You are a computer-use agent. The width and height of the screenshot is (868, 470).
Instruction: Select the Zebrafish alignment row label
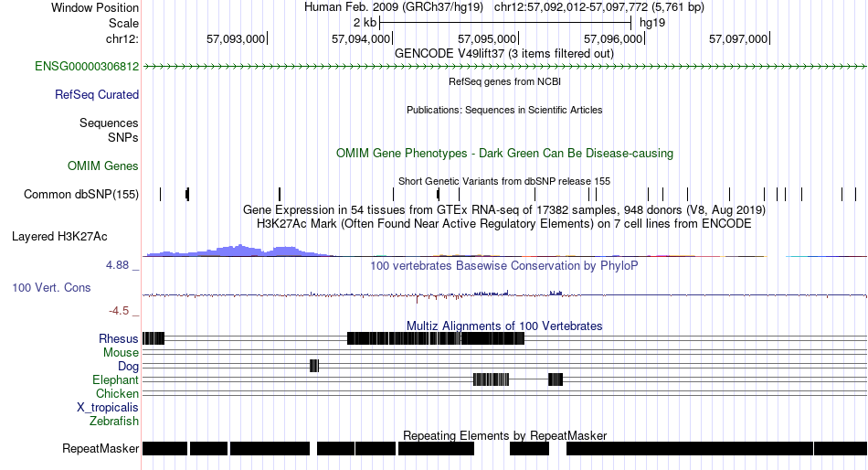click(114, 422)
